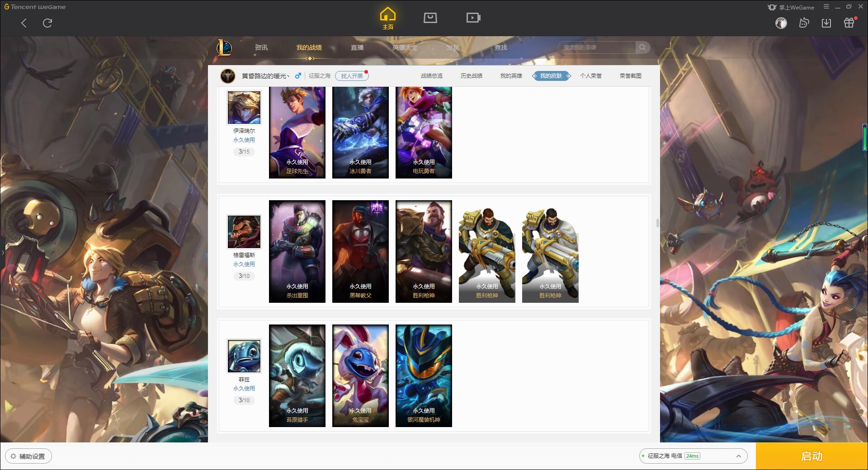This screenshot has width=868, height=470.
Task: Click the 伊泽瑞尔 champion name
Action: point(244,131)
